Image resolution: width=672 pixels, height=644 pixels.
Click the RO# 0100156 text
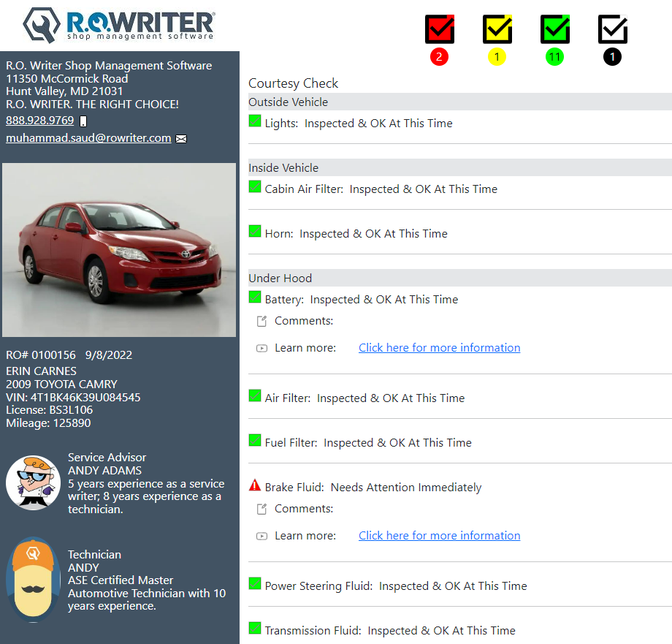[x=41, y=355]
